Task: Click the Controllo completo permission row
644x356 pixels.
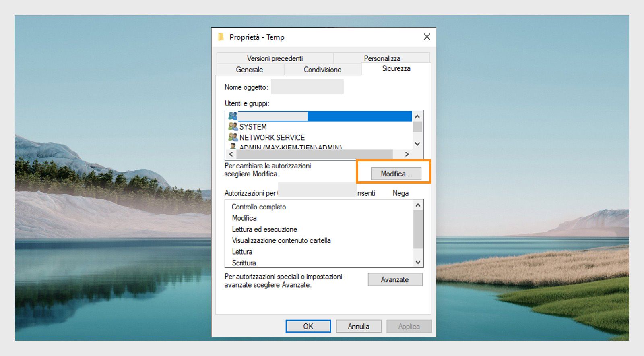Action: tap(259, 207)
